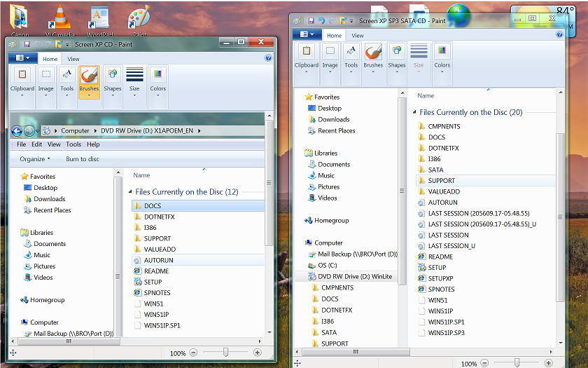The height and width of the screenshot is (368, 588).
Task: Click Paint app icon in Screen XP CD title bar
Action: pos(13,44)
